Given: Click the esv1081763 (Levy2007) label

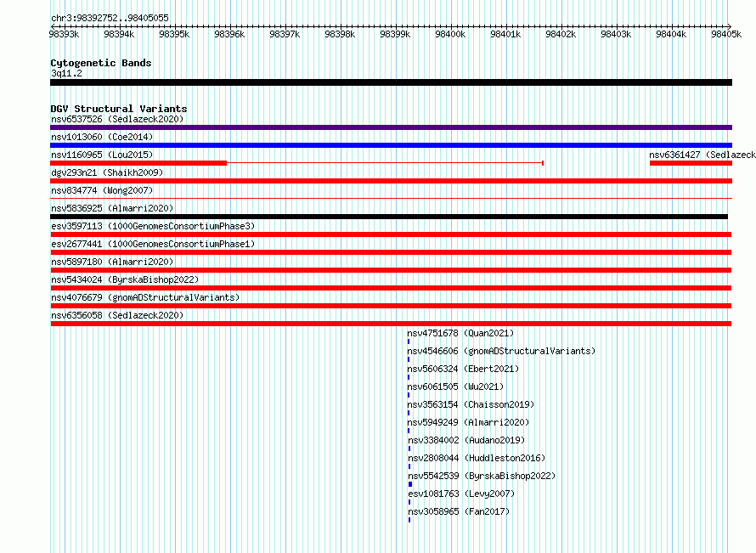Looking at the screenshot, I should (461, 494).
